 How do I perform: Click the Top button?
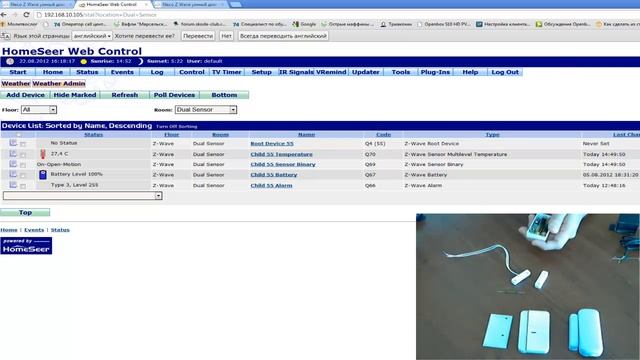click(25, 213)
